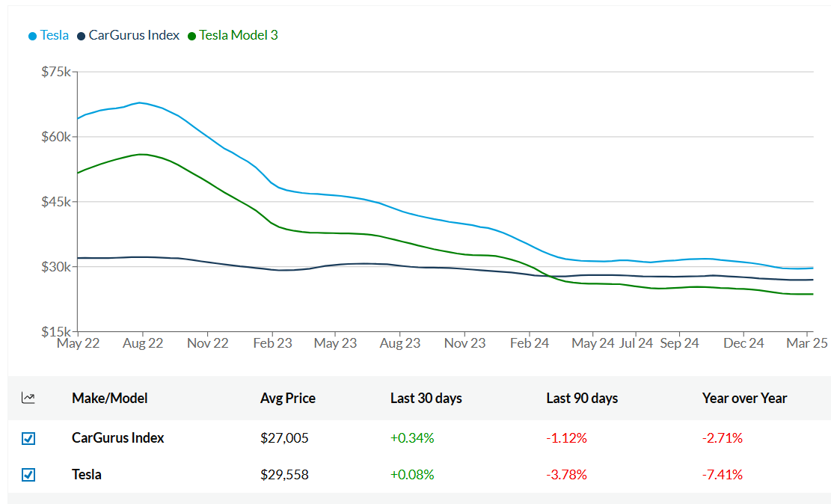831x504 pixels.
Task: Toggle Tesla Model 3 series in legend
Action: click(x=238, y=35)
